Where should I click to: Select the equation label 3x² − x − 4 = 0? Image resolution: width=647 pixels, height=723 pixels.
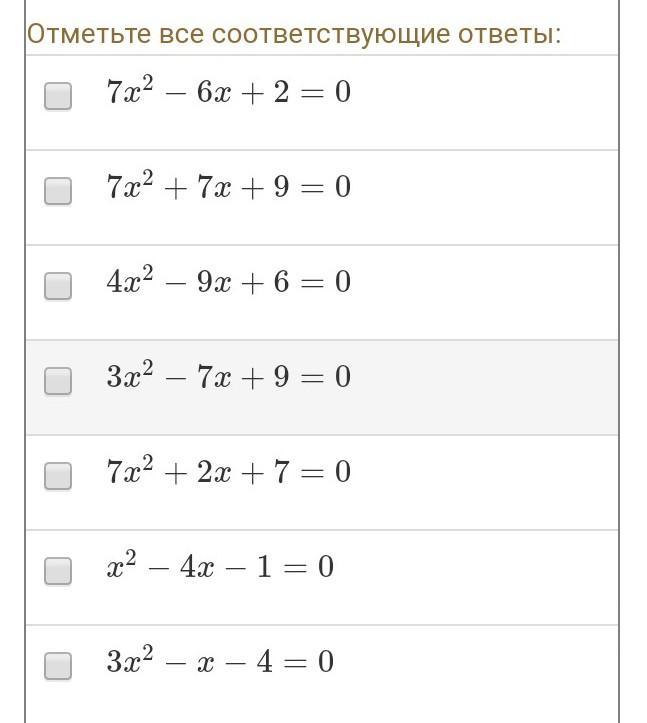pyautogui.click(x=220, y=661)
